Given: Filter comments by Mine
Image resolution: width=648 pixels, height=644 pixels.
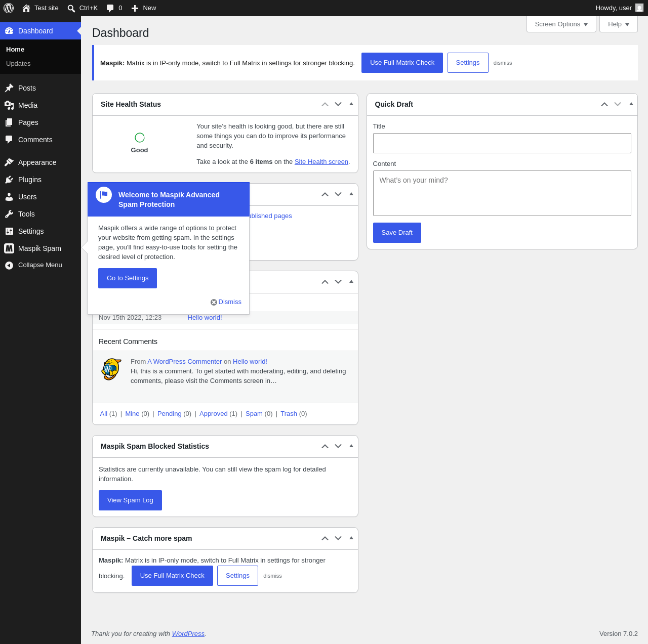Looking at the screenshot, I should [x=132, y=414].
